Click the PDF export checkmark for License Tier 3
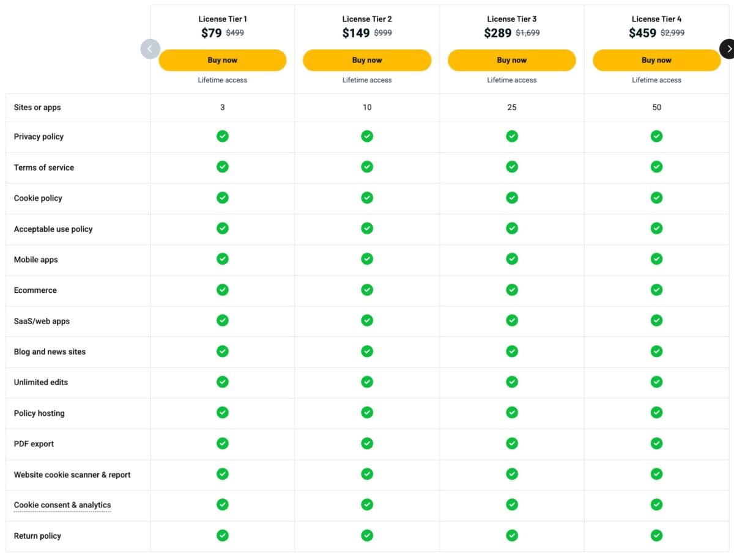 pyautogui.click(x=512, y=443)
